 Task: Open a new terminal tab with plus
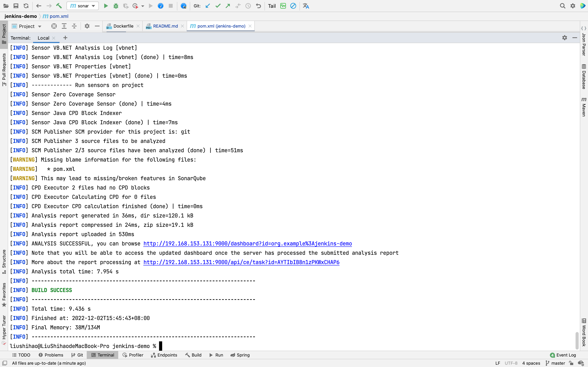(65, 38)
